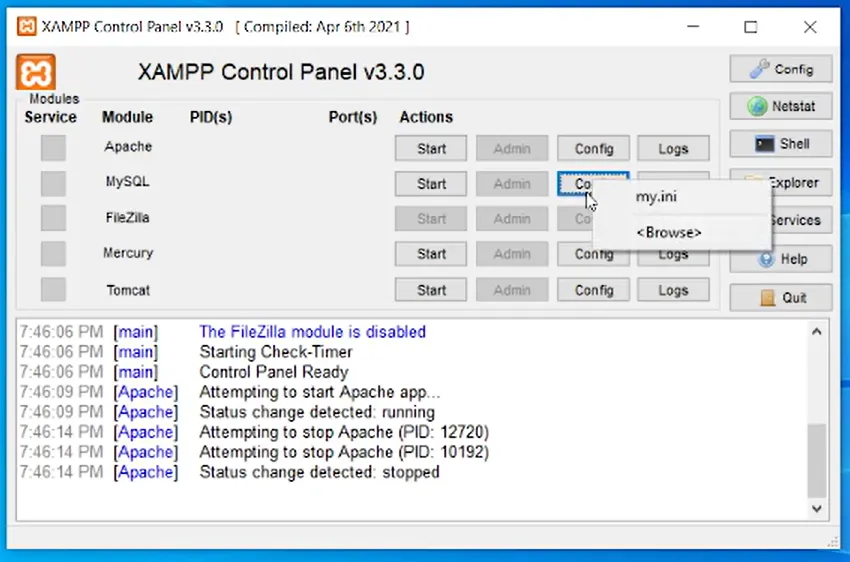Toggle the MySQL service checkbox
This screenshot has width=850, height=562.
53,183
